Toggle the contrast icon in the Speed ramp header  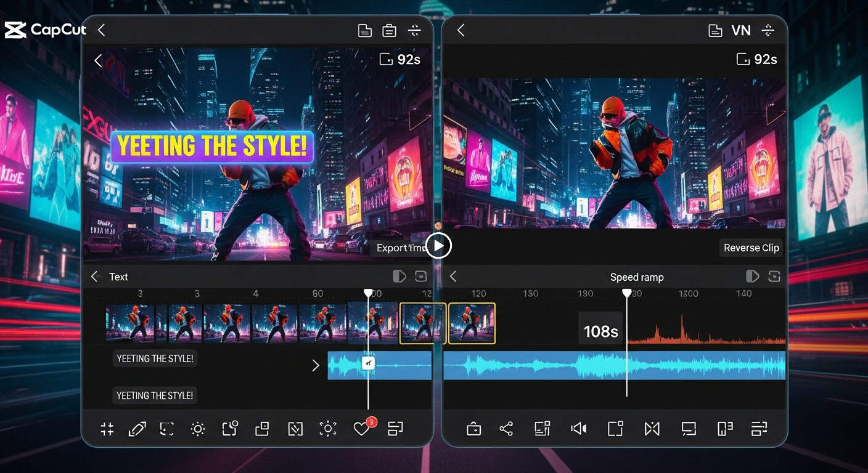(752, 277)
